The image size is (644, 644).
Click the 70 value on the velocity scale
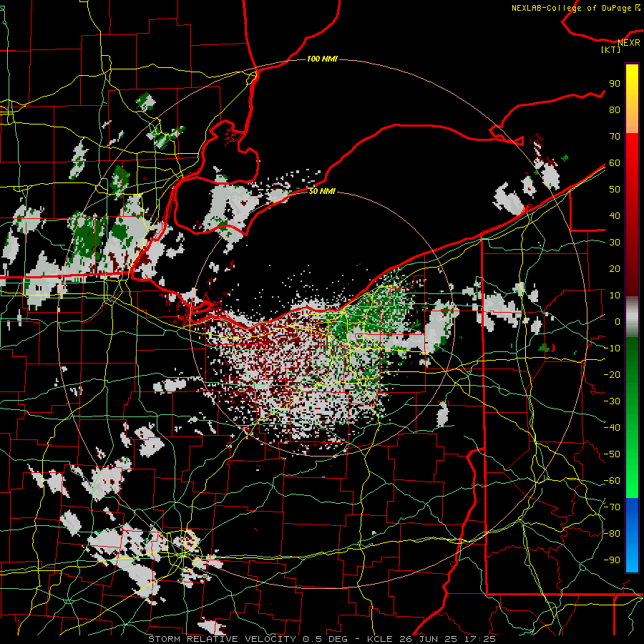click(615, 137)
